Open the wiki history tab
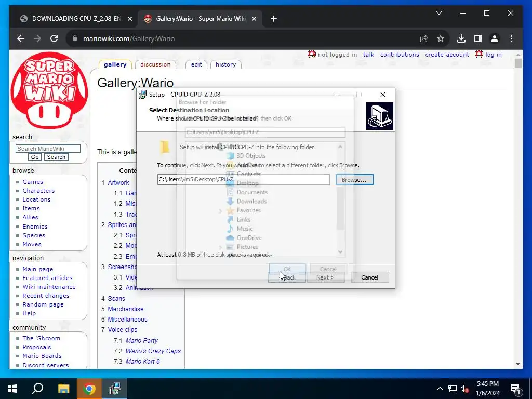This screenshot has height=399, width=532. 225,64
